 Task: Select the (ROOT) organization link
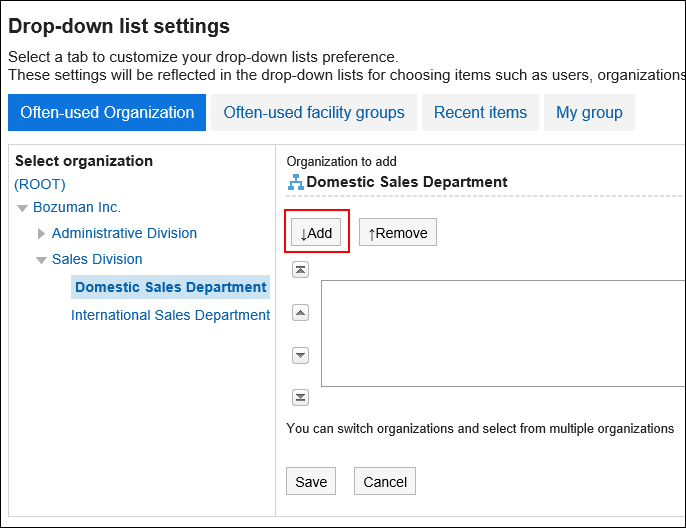coord(40,184)
